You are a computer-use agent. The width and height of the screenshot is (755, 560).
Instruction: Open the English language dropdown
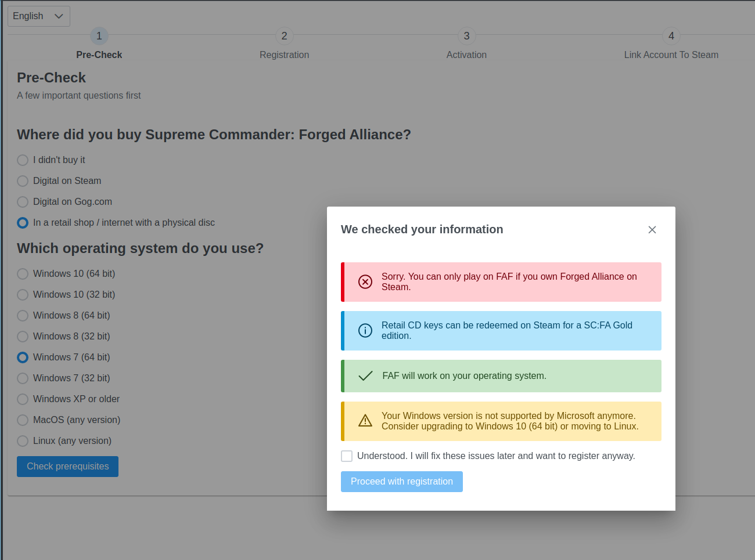coord(39,16)
